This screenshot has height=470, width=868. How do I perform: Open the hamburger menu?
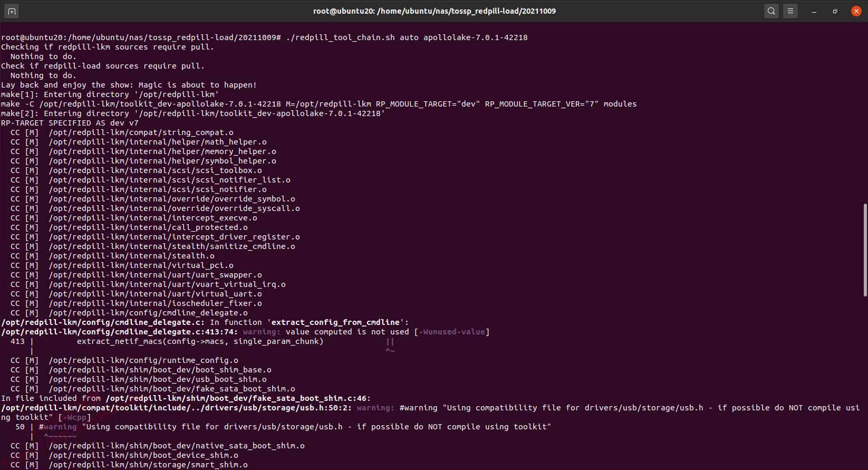(790, 11)
